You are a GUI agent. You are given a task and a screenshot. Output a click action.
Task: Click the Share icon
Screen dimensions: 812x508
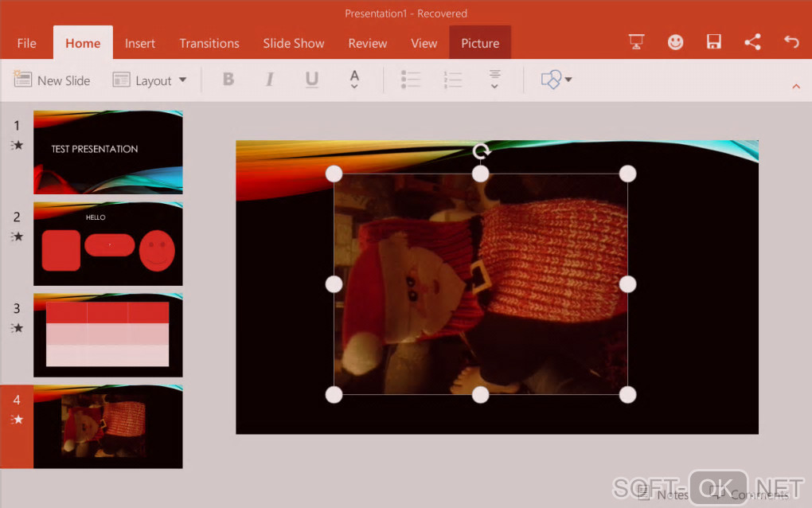coord(752,42)
